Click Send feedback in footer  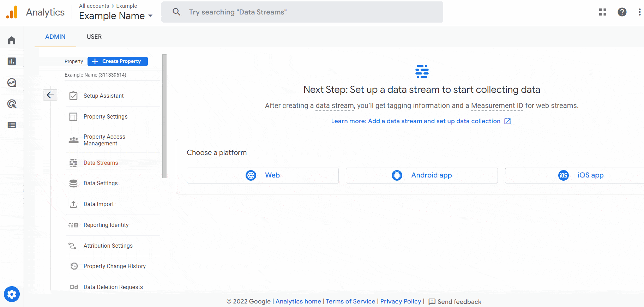455,302
